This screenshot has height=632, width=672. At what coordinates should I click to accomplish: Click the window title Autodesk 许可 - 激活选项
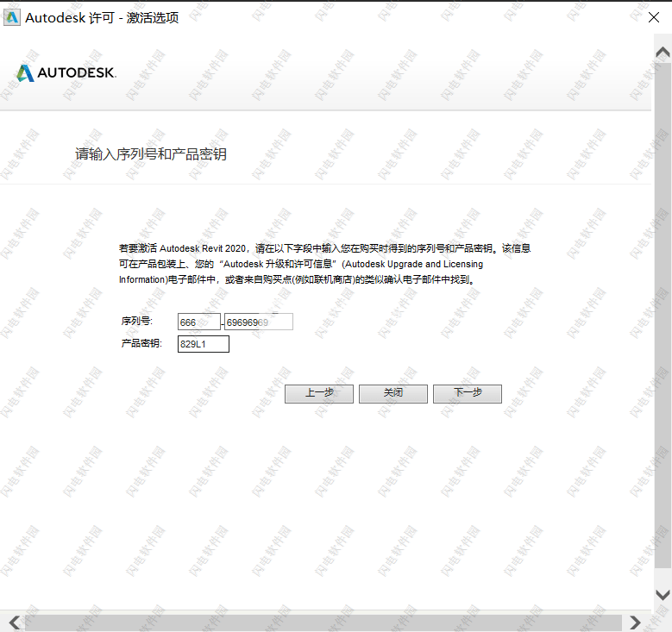(102, 17)
